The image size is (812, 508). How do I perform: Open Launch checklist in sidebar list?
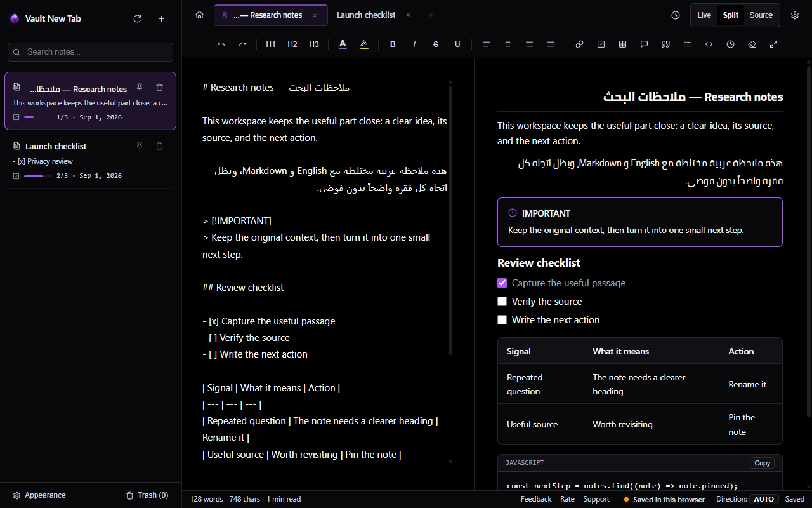(x=90, y=160)
